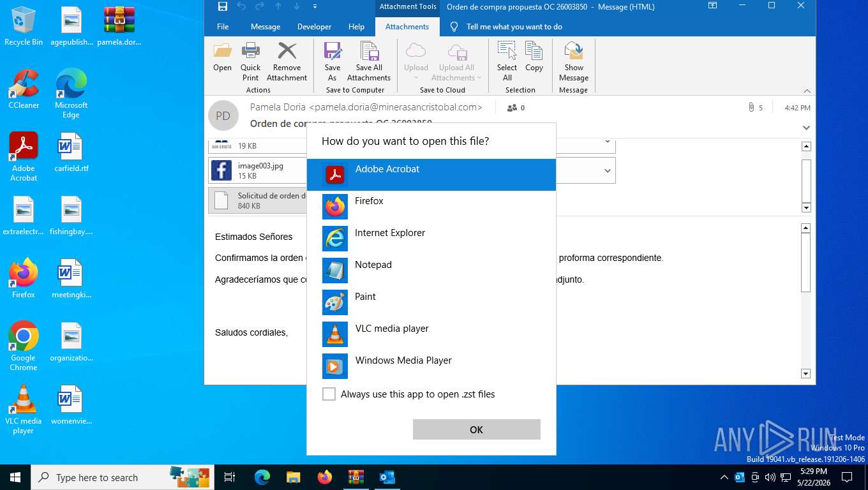Select Adobe Acrobat in open-with list
The height and width of the screenshot is (490, 868).
point(431,175)
